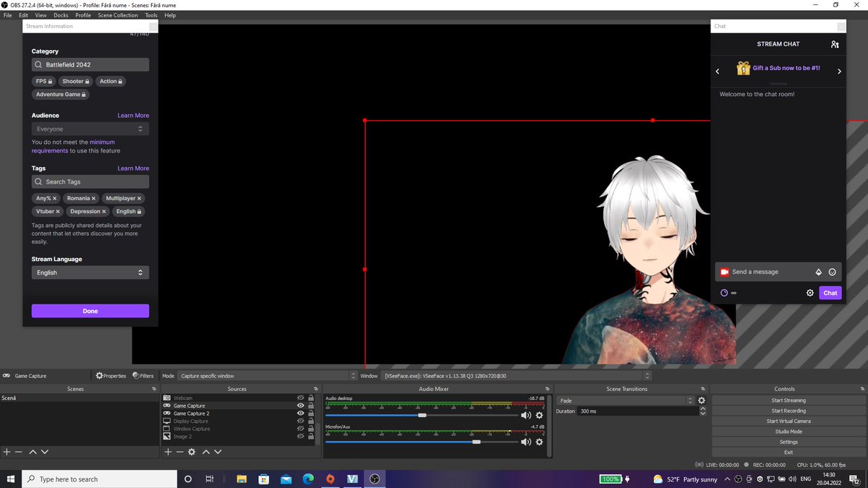Screen dimensions: 868x488
Task: Open the Window selection dropdown
Action: [x=516, y=376]
